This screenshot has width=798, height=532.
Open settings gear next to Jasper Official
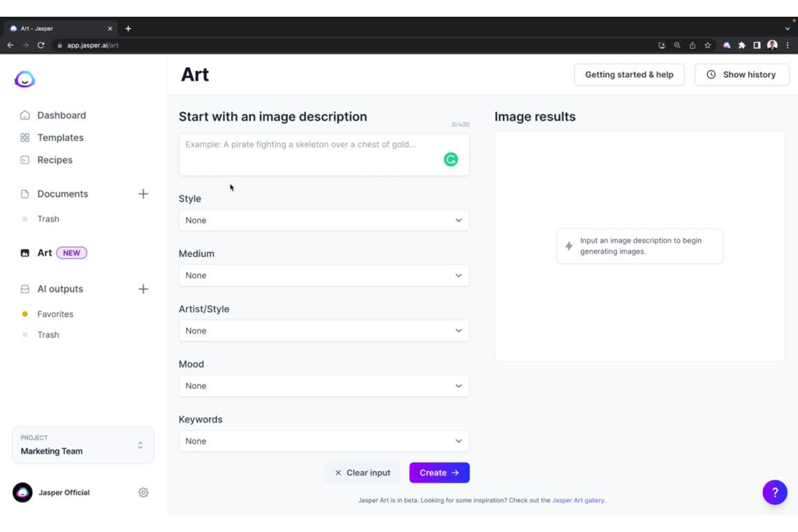tap(143, 493)
